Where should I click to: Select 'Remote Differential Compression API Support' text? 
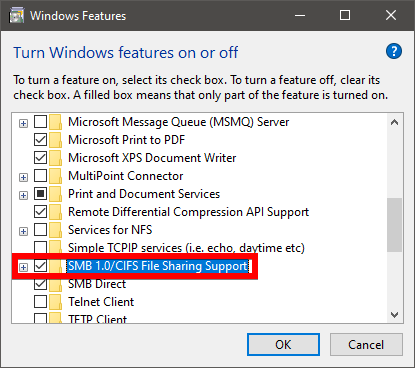click(x=188, y=212)
